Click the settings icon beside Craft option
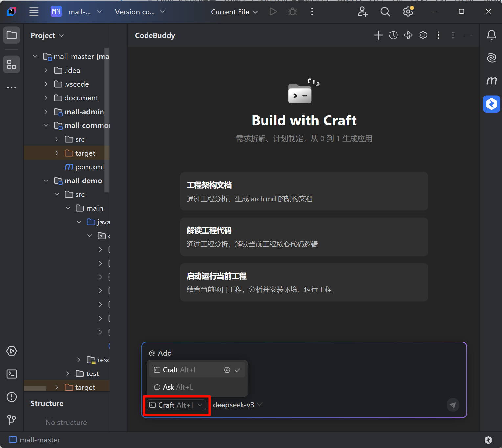The image size is (502, 448). point(227,370)
